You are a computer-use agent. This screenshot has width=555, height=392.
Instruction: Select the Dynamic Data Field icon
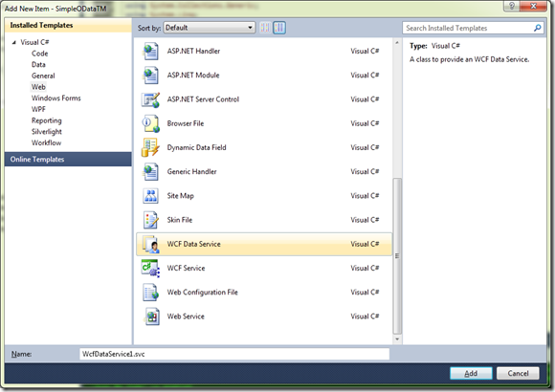pyautogui.click(x=150, y=147)
